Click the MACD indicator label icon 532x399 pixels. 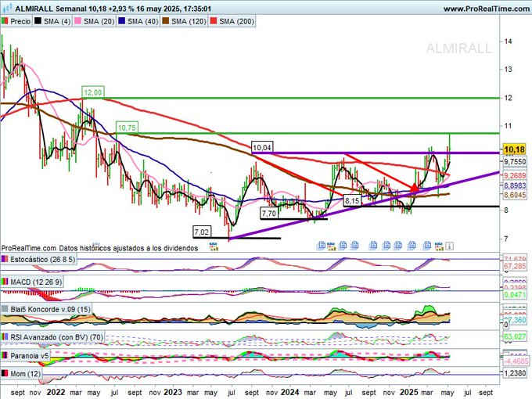pos(5,282)
